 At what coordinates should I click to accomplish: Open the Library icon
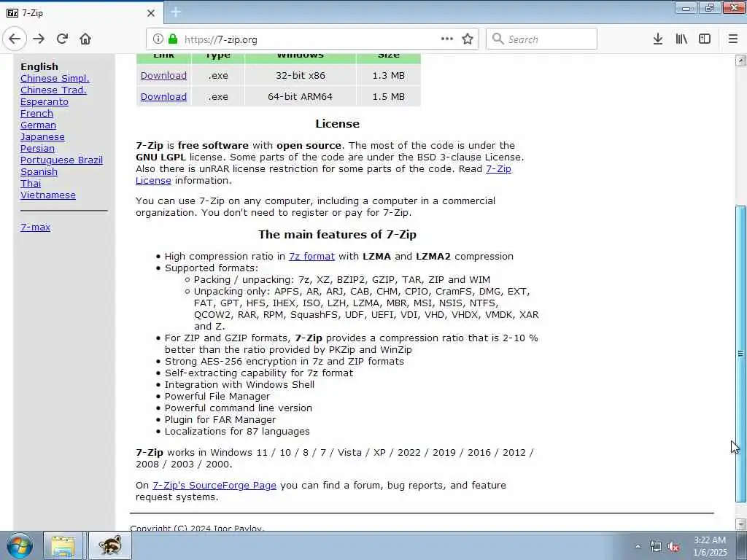[681, 39]
